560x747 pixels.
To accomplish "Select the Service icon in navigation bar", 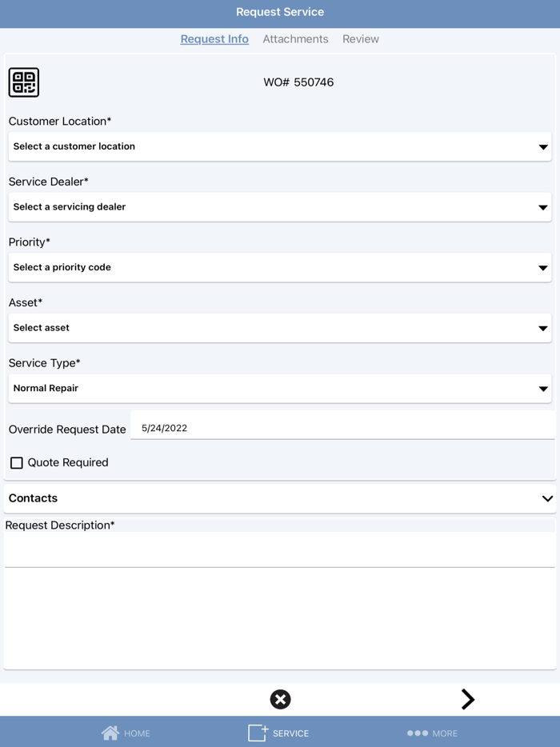I will [x=258, y=732].
